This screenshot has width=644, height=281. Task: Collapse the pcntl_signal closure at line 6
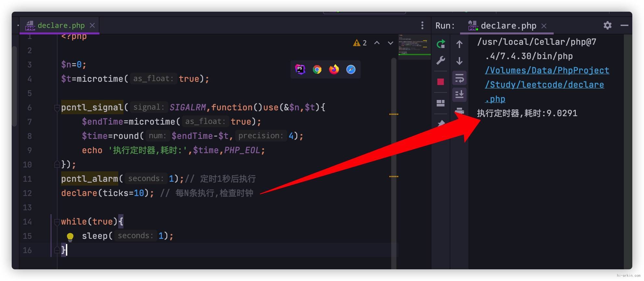[57, 108]
